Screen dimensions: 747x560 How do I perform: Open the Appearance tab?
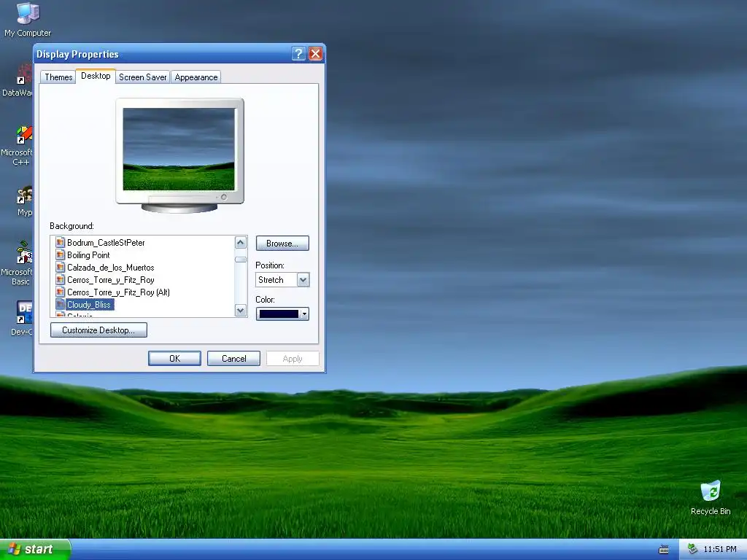(196, 77)
